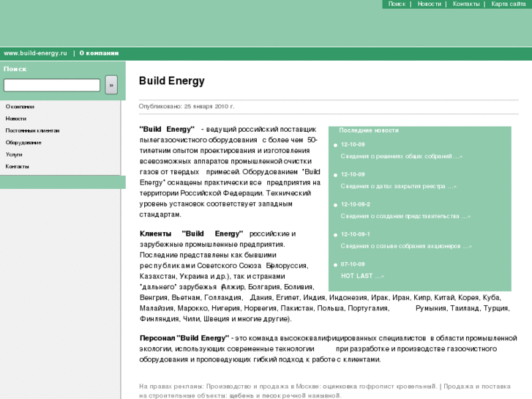Open 'Поиск' in the top navigation

[x=397, y=4]
